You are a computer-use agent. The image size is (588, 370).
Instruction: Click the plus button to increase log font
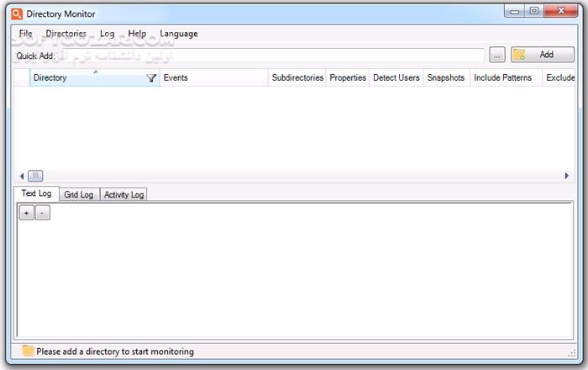coord(27,213)
